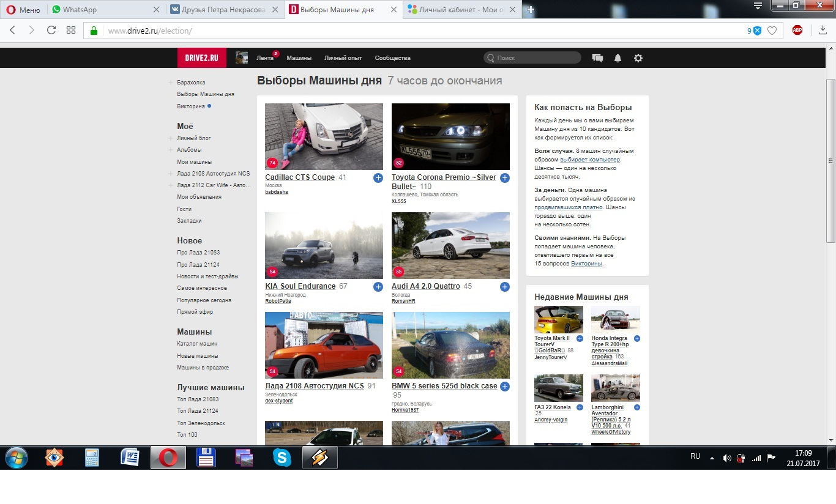Click volume icon in system tray
The height and width of the screenshot is (504, 836).
pyautogui.click(x=726, y=458)
